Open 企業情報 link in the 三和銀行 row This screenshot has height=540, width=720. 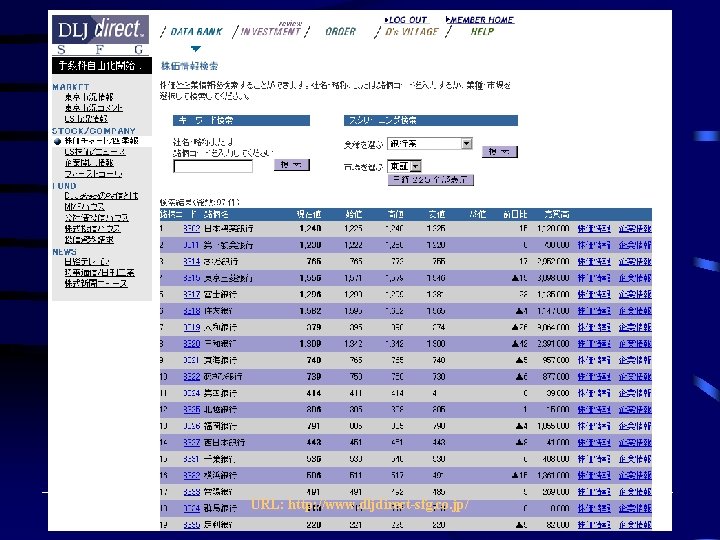pyautogui.click(x=635, y=343)
